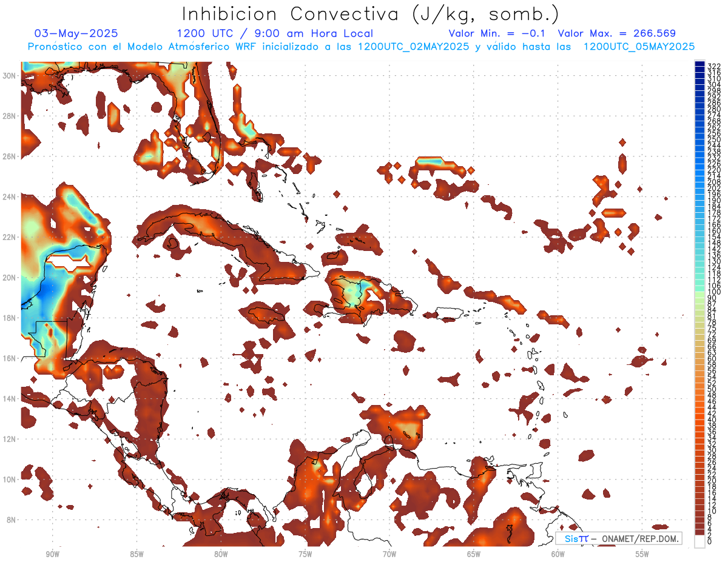Click the 70W longitude label
The height and width of the screenshot is (562, 728).
point(389,554)
